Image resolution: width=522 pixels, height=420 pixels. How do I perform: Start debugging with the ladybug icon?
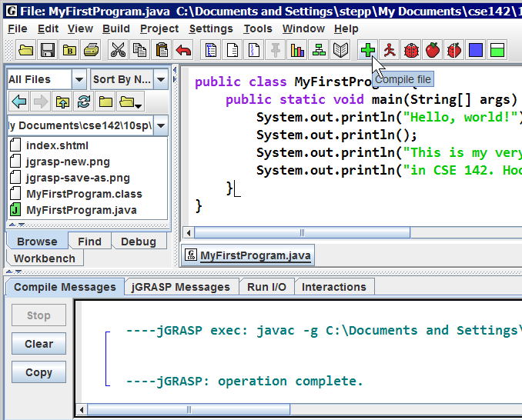(x=411, y=51)
